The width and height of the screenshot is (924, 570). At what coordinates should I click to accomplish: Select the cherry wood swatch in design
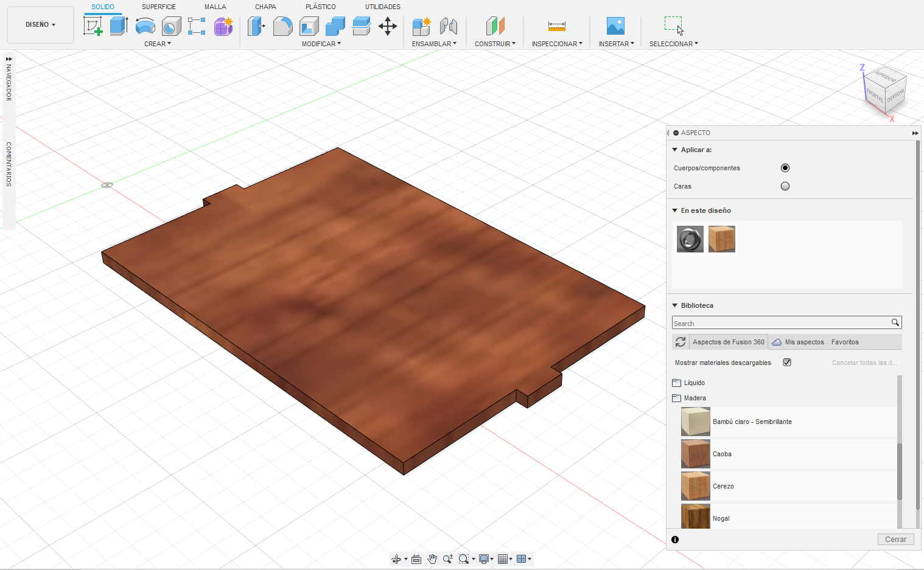pos(722,239)
